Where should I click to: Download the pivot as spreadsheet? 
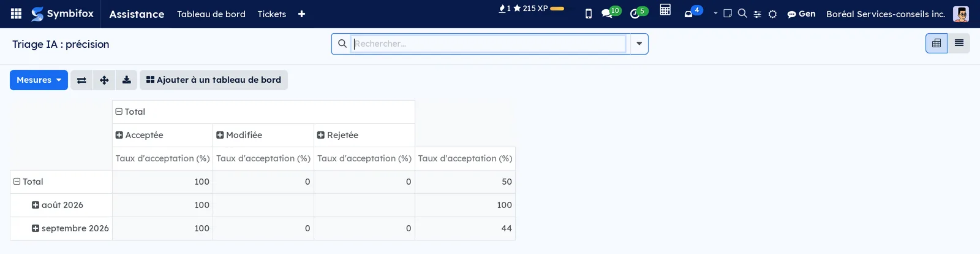click(x=126, y=80)
